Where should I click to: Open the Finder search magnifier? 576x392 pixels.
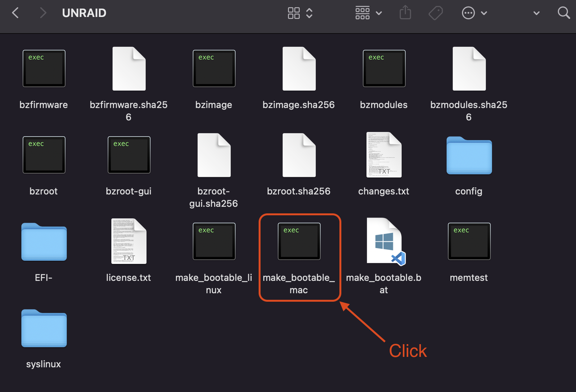tap(563, 13)
